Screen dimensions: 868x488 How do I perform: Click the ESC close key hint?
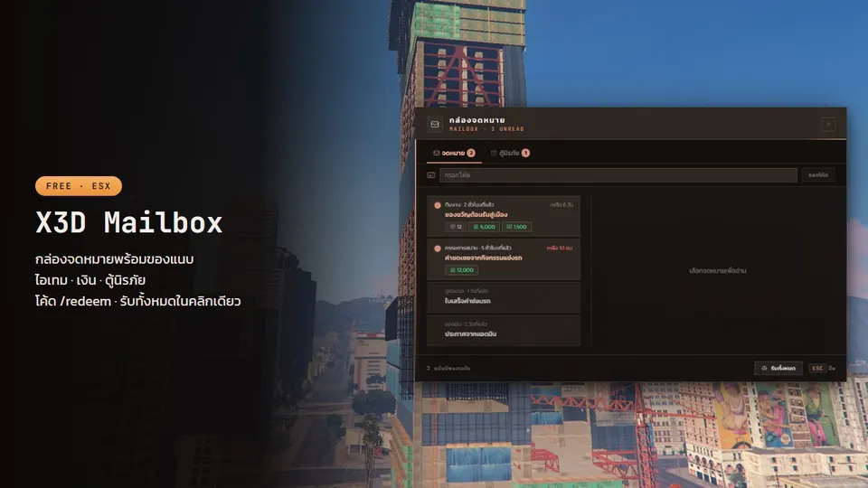pos(817,368)
